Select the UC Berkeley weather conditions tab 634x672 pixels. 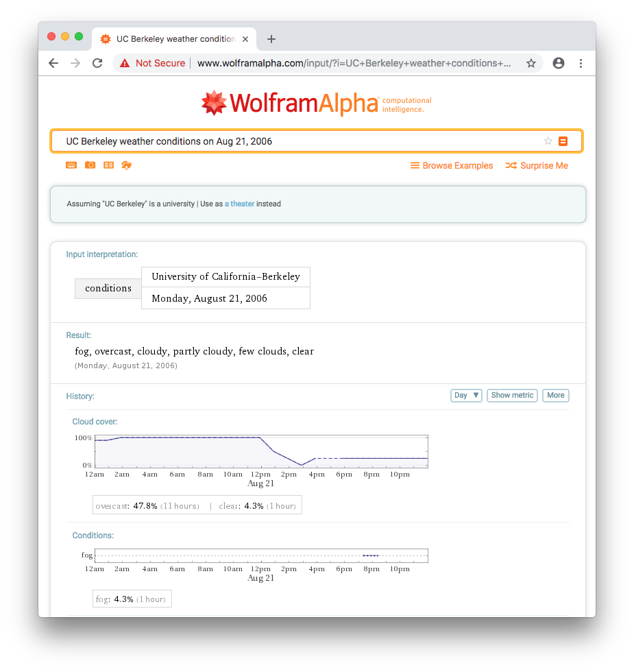tap(174, 39)
